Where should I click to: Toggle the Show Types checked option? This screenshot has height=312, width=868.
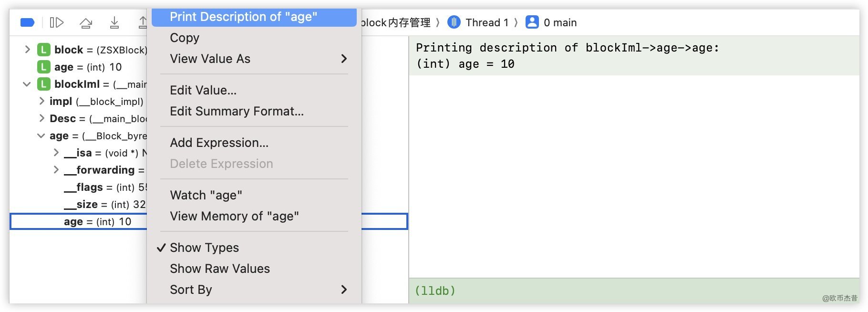pyautogui.click(x=204, y=248)
